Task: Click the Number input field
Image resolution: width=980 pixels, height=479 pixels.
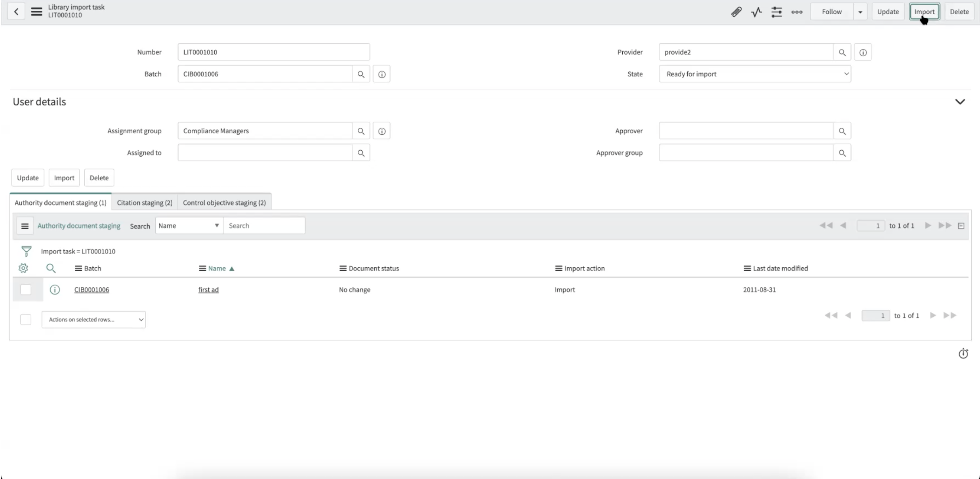Action: point(274,52)
